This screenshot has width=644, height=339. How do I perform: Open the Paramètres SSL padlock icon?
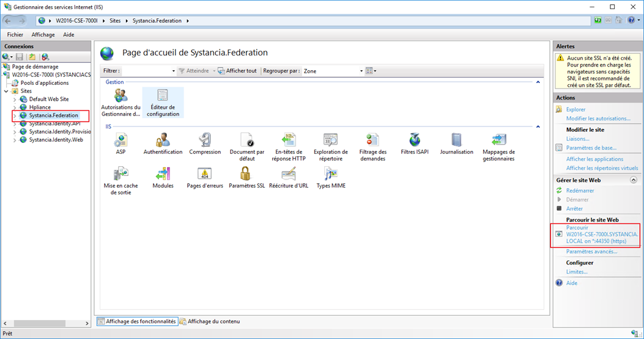246,174
